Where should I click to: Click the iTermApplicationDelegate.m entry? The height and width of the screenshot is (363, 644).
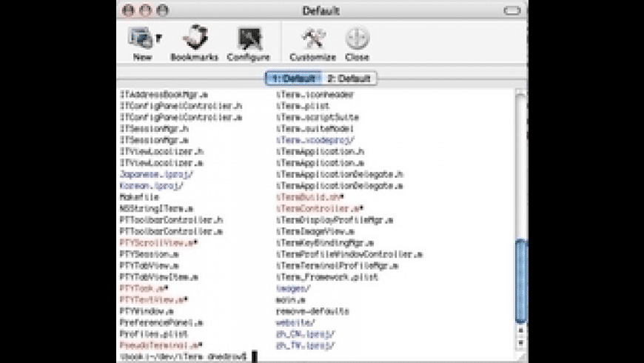[339, 186]
